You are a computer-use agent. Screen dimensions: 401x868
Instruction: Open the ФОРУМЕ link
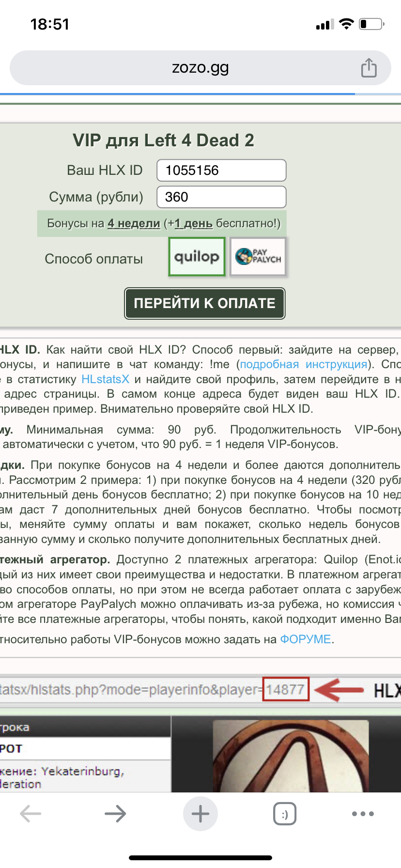[306, 639]
